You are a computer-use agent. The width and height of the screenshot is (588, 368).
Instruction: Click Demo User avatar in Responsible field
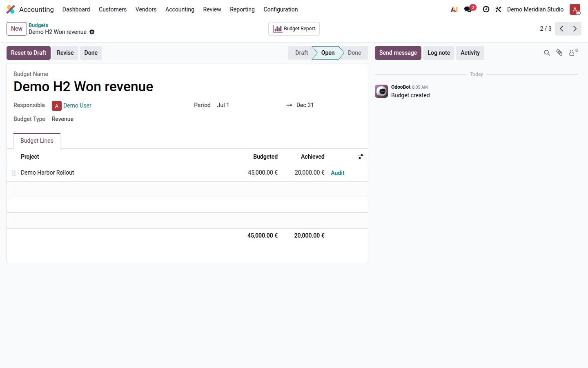pos(57,106)
